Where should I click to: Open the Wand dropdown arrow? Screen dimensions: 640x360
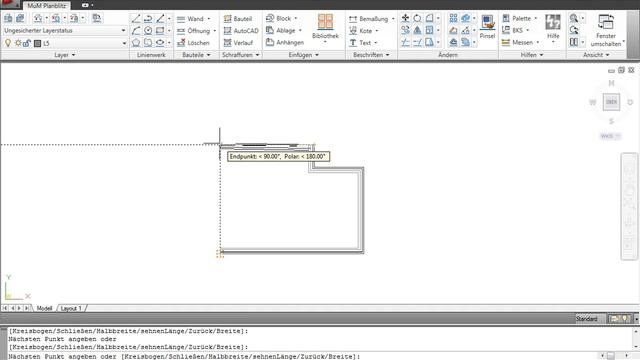click(209, 19)
